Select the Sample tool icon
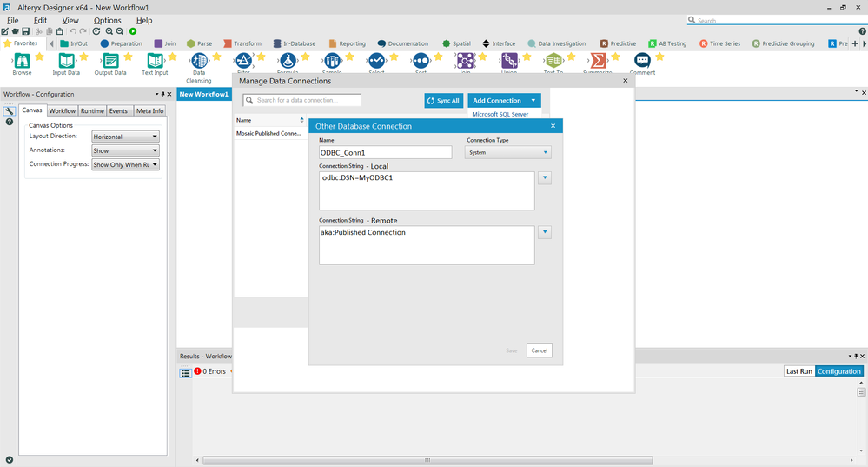Viewport: 868px width, 467px height. 332,60
